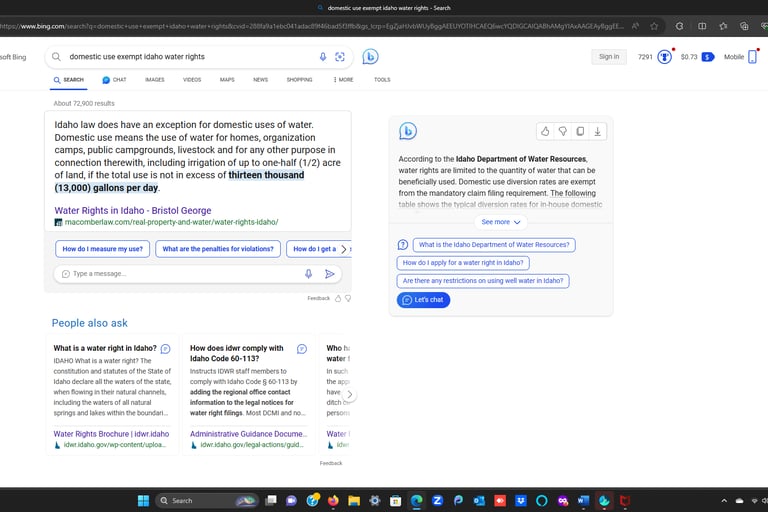Open 'Water Rights Brochure | idwr.idaho' link
This screenshot has height=512, width=768.
[111, 434]
